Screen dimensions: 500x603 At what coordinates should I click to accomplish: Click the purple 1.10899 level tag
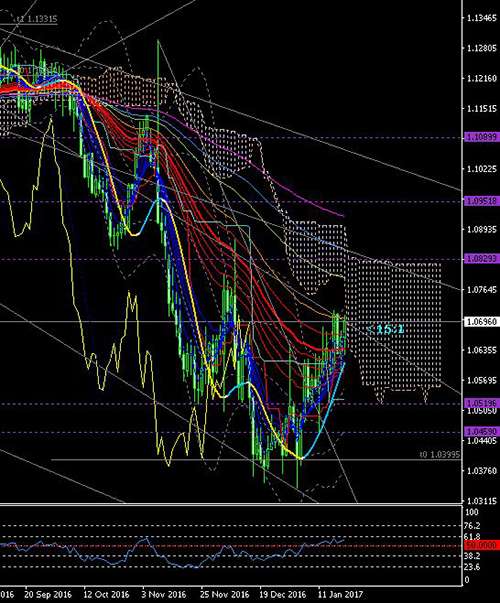pos(482,137)
